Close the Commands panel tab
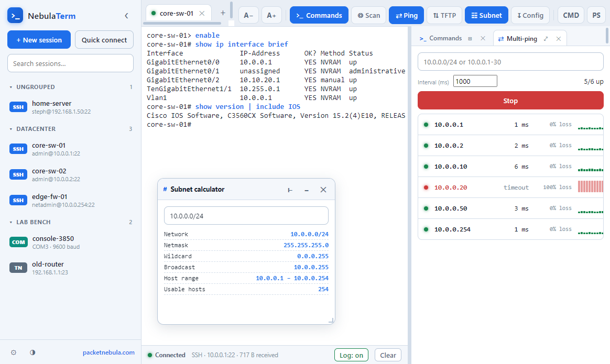The width and height of the screenshot is (610, 364). point(483,38)
